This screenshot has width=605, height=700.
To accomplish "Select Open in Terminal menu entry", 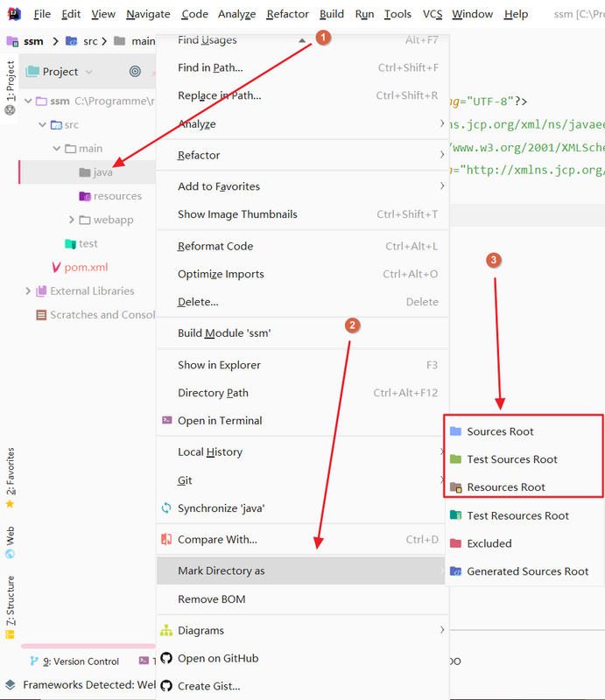I will point(220,421).
